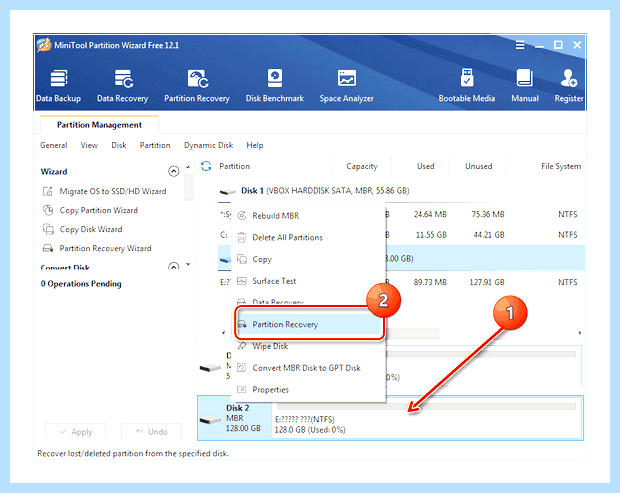Choose Rebuild MBR from context menu
620x493 pixels.
(x=308, y=216)
